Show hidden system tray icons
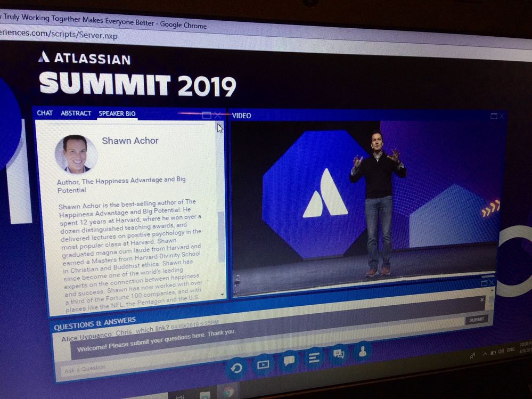The image size is (532, 399). [x=485, y=354]
